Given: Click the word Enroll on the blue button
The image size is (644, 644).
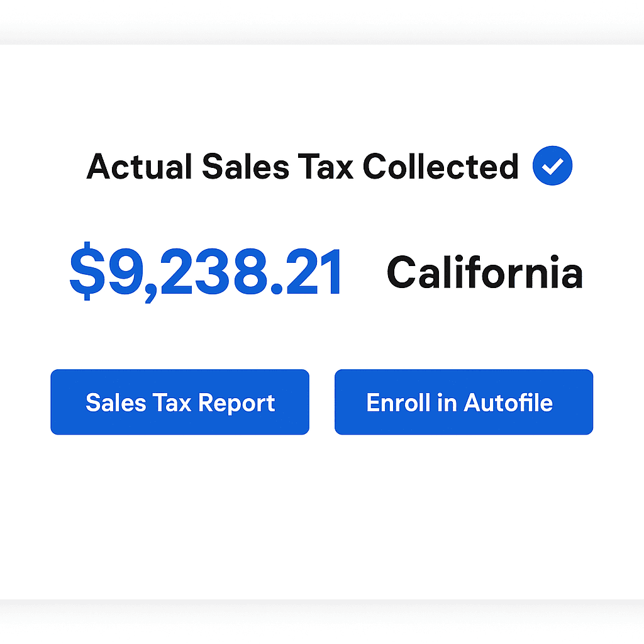Looking at the screenshot, I should 398,402.
